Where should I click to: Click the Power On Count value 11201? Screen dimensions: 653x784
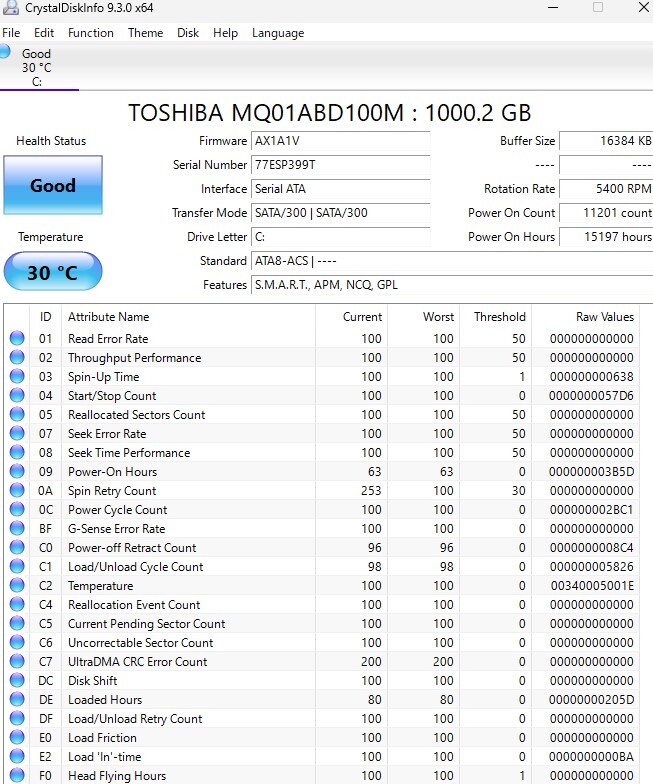[606, 213]
